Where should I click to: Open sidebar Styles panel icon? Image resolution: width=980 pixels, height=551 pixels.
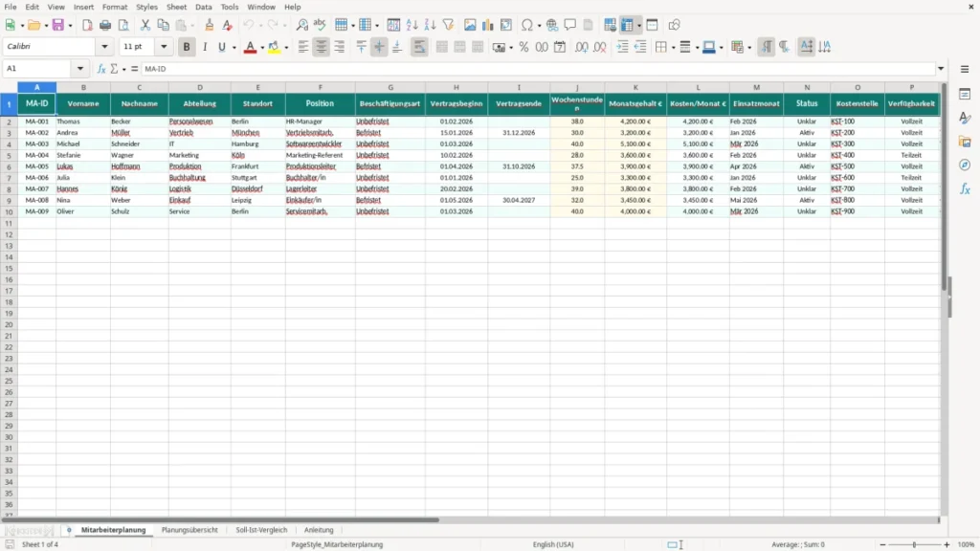pyautogui.click(x=965, y=118)
